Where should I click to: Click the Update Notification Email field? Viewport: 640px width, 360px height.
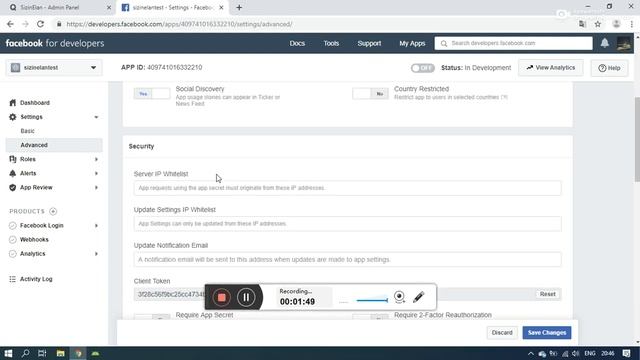tap(347, 260)
